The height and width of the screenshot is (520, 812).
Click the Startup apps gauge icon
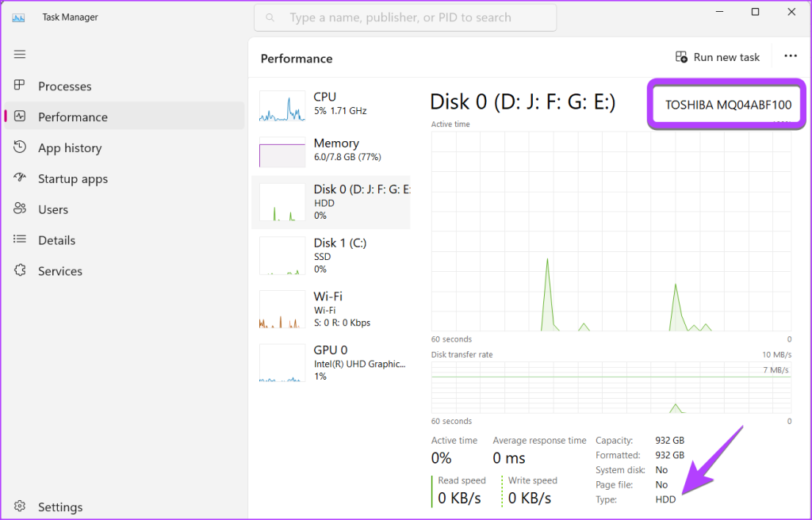coord(20,178)
